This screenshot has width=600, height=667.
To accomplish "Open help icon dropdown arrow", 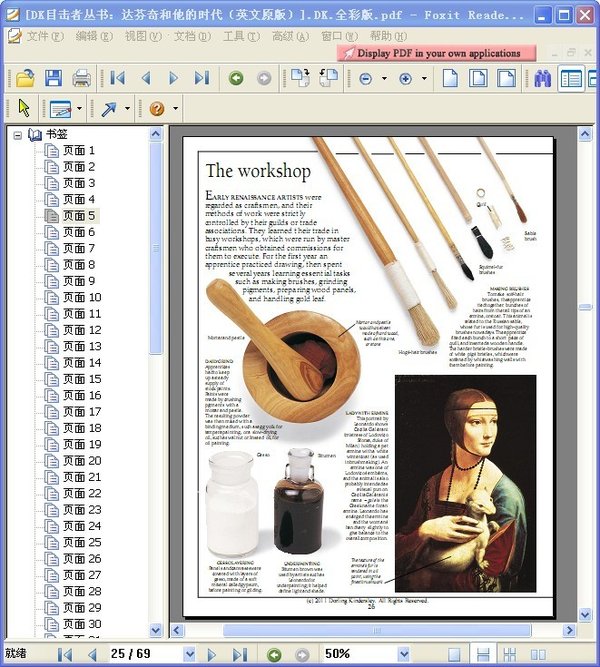I will 175,109.
